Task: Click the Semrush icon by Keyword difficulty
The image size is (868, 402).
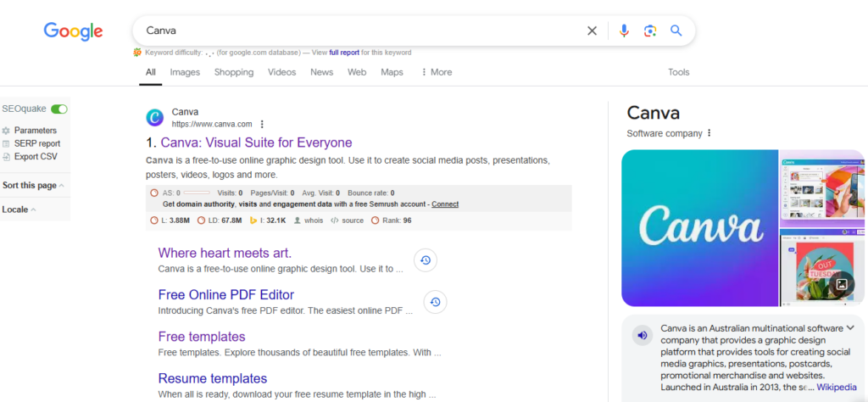Action: [x=137, y=53]
